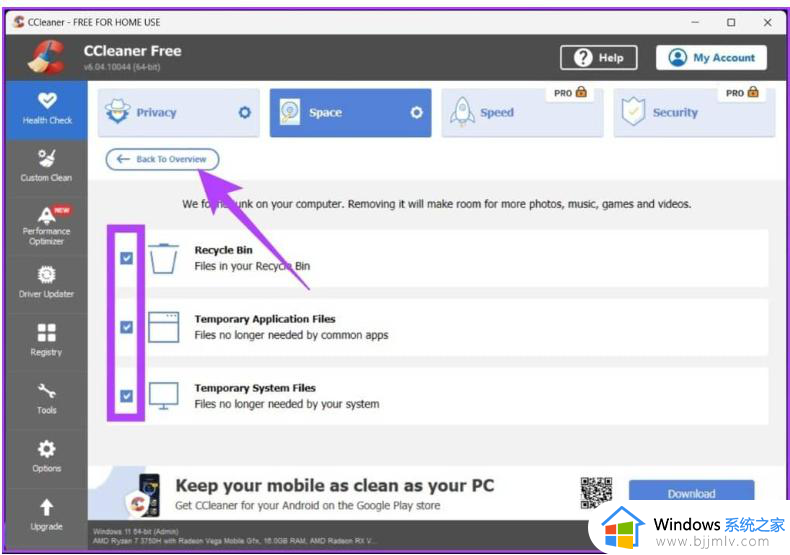Open Space settings gear icon
The image size is (790, 555).
416,112
